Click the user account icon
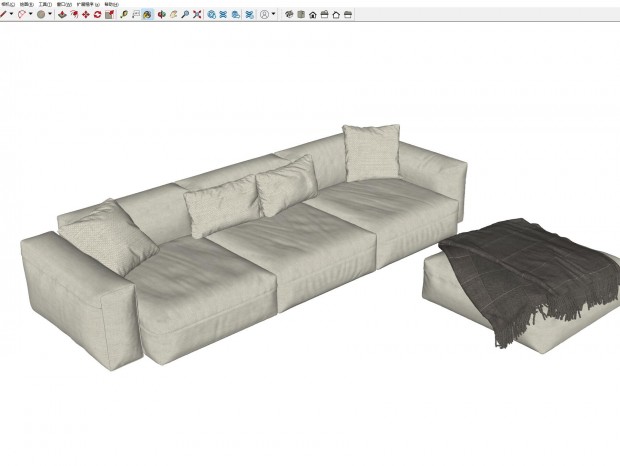The image size is (620, 466). (x=264, y=15)
